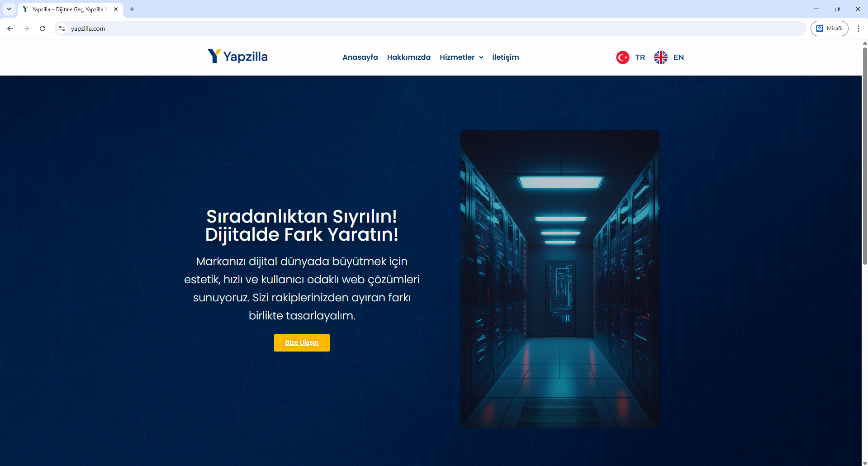The image size is (868, 466).
Task: Switch the language to EN
Action: pos(678,57)
